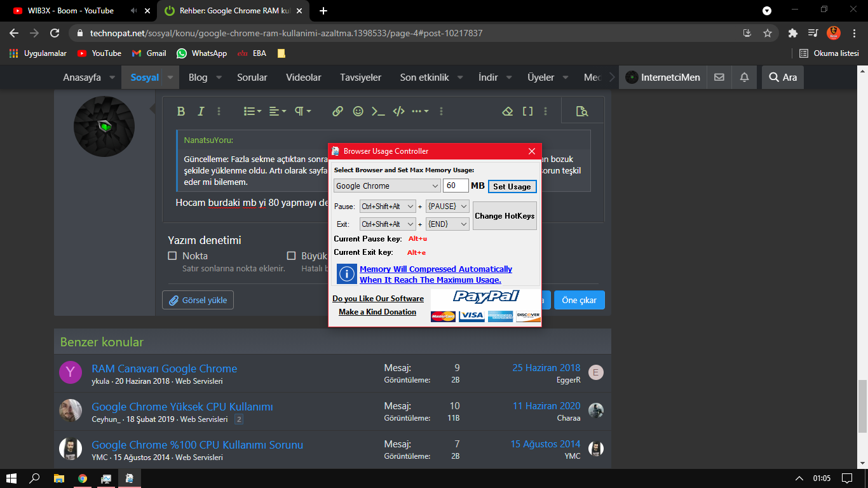868x488 pixels.
Task: Open Windows taskbar search
Action: [x=35, y=478]
